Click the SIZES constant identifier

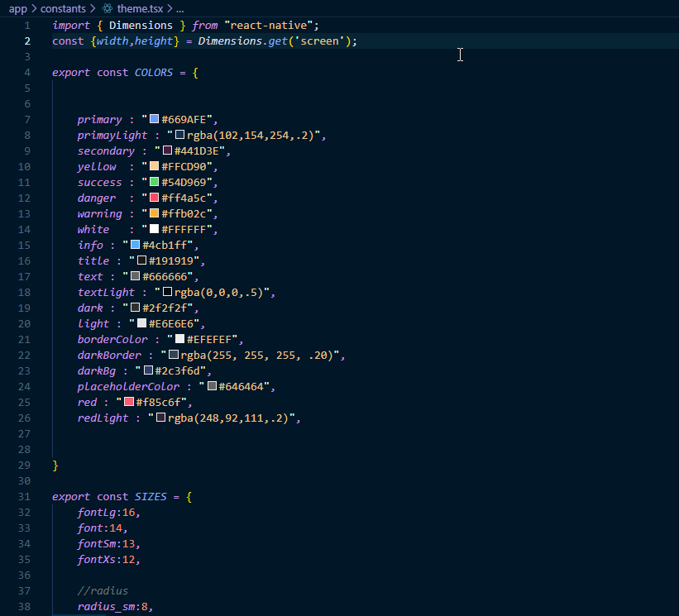pyautogui.click(x=151, y=497)
